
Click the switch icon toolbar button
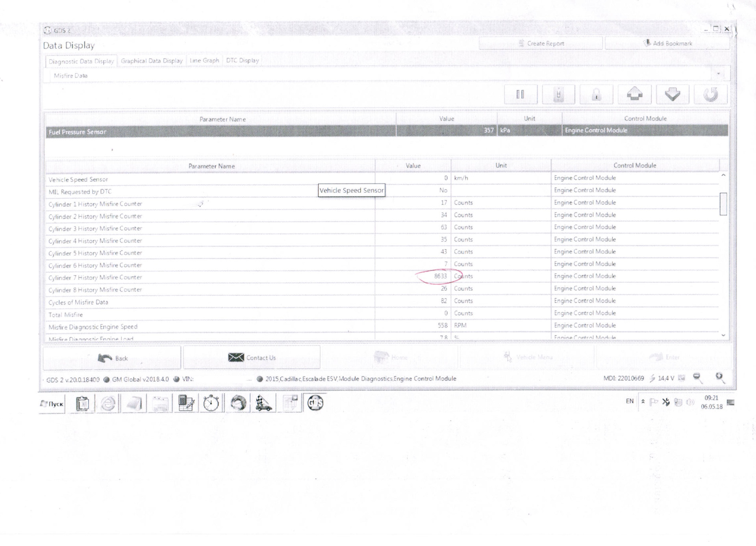point(558,95)
